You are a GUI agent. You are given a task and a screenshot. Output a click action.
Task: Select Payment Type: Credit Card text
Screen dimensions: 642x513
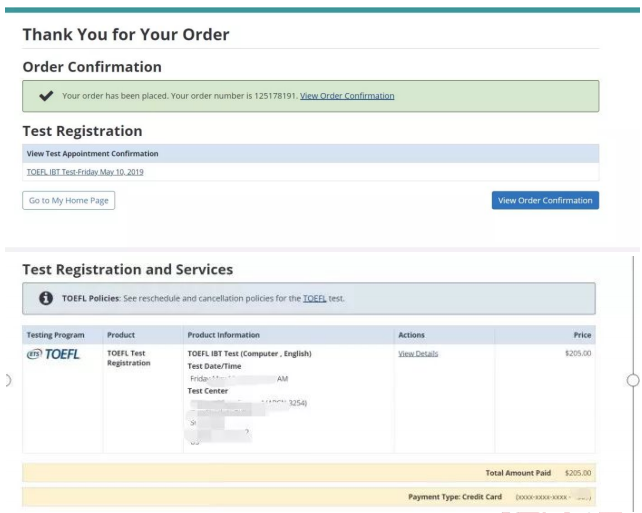(455, 497)
